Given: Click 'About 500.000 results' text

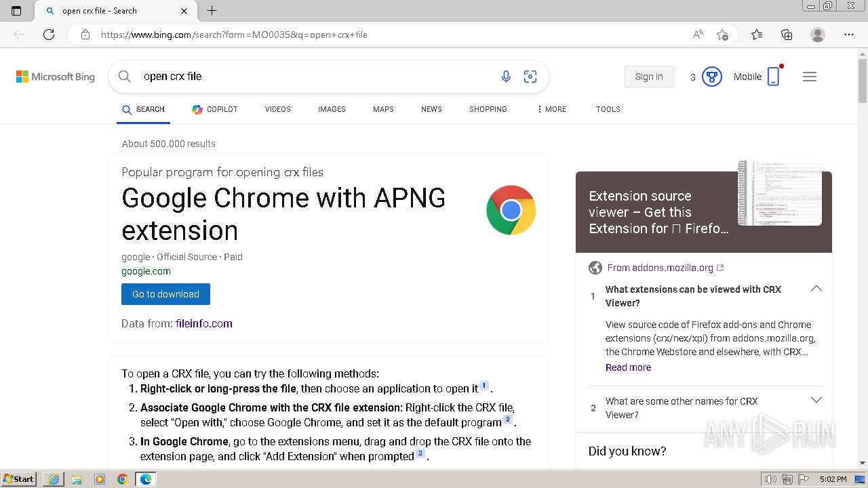Looking at the screenshot, I should [x=169, y=144].
